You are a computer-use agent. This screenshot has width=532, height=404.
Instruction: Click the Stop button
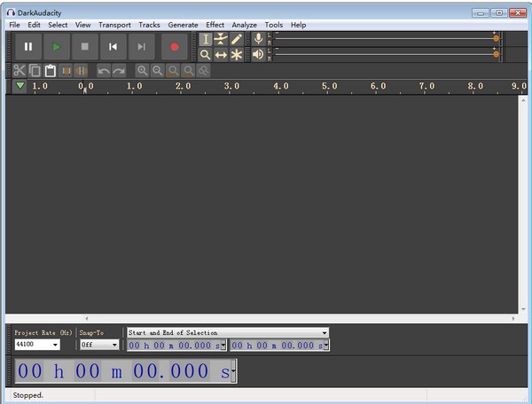(x=85, y=47)
